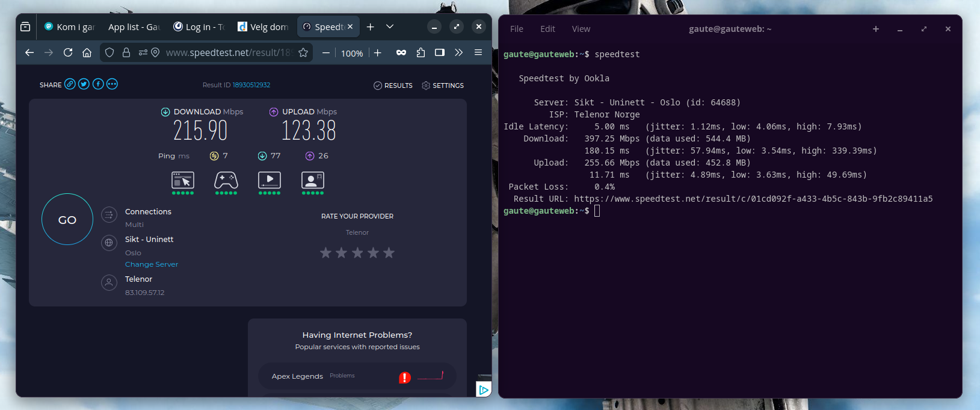Click Change Server link
The width and height of the screenshot is (980, 410).
pyautogui.click(x=152, y=264)
